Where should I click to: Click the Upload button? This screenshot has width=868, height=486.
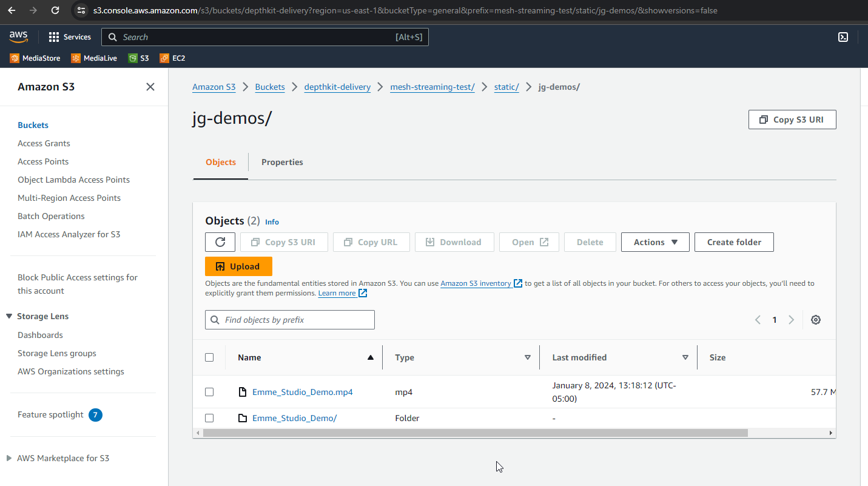click(x=238, y=266)
